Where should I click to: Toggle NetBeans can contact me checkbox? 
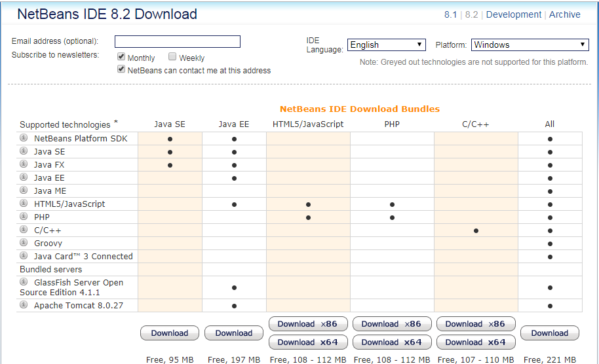pos(121,69)
